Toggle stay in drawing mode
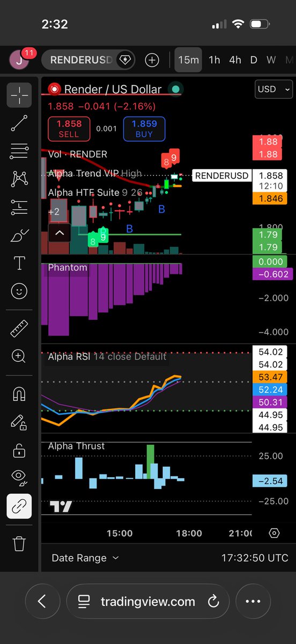Viewport: 296px width, 644px height. pyautogui.click(x=19, y=422)
